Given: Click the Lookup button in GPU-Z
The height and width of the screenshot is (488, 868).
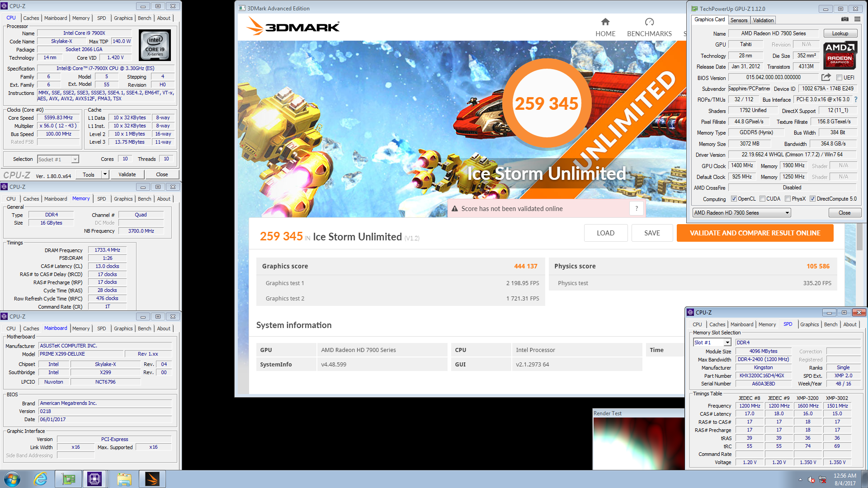Looking at the screenshot, I should point(840,33).
